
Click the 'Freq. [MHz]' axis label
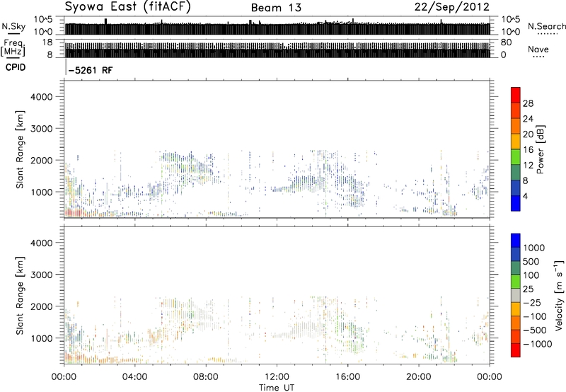[x=13, y=48]
